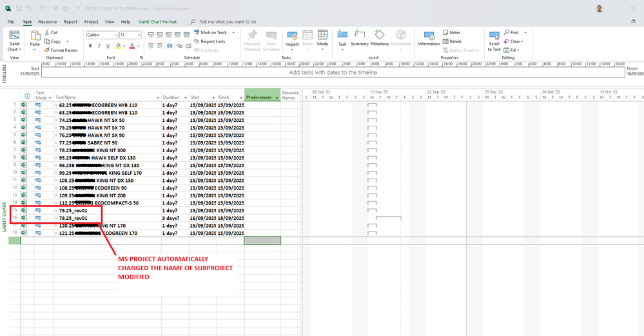Expand the Mark on Track dropdown arrow
The image size is (644, 336).
[x=234, y=32]
